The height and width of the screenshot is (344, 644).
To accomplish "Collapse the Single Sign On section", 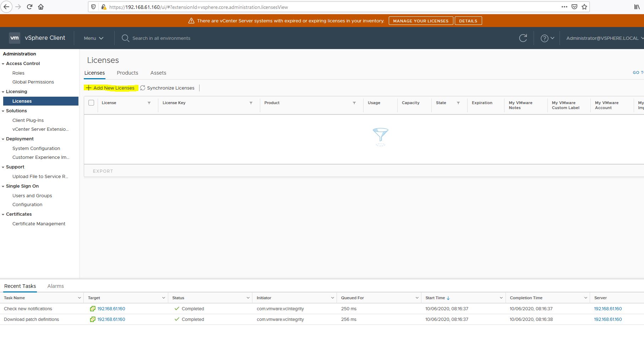I will [3, 187].
